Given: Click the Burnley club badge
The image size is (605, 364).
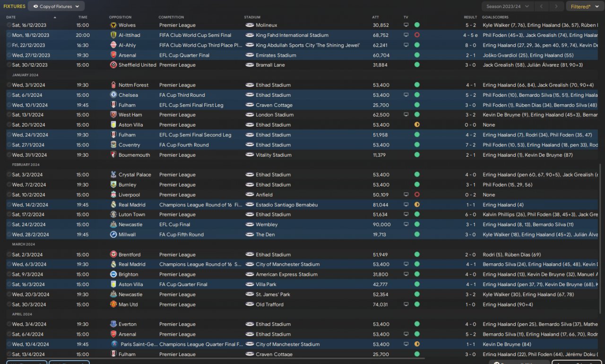Looking at the screenshot, I should click(x=113, y=185).
